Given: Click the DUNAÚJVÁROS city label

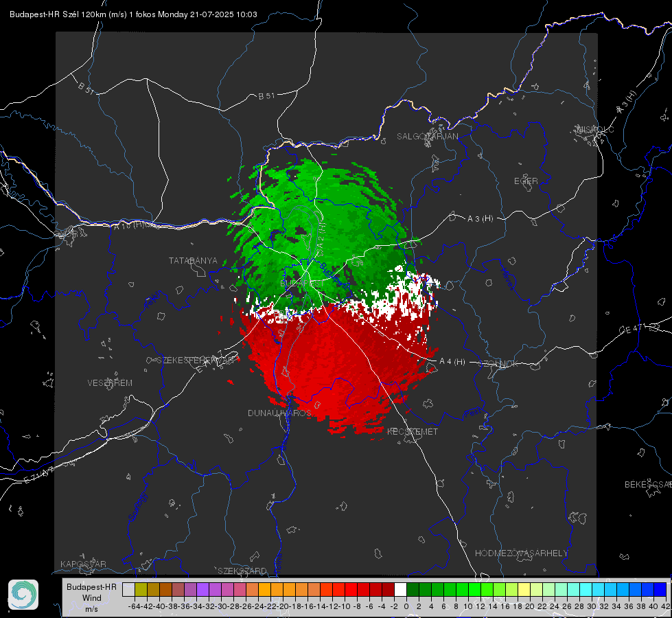Looking at the screenshot, I should click(x=279, y=413).
